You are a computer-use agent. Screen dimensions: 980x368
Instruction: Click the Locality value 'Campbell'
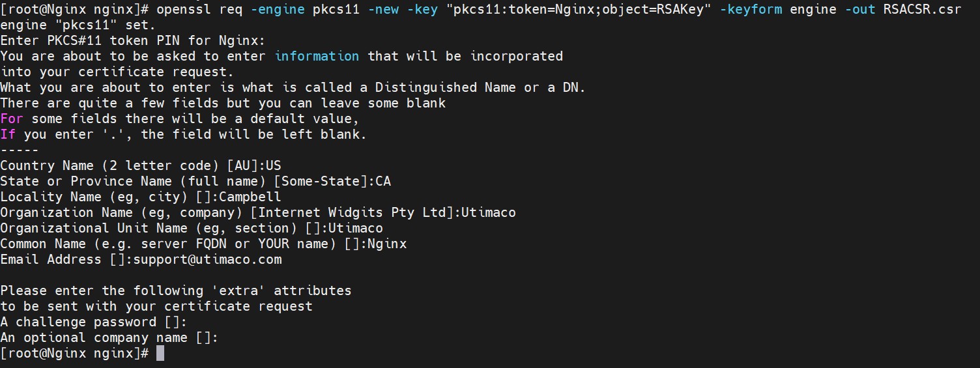point(251,197)
